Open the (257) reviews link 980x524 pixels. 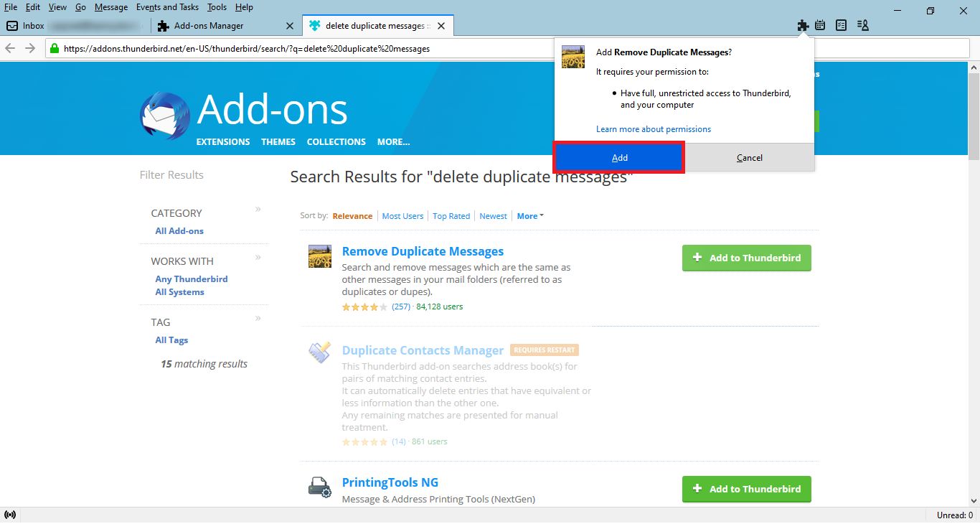(401, 307)
